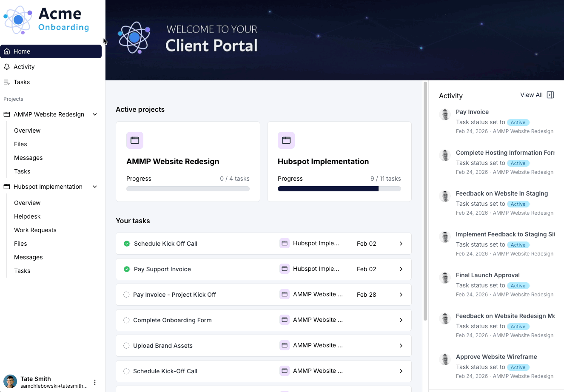Click the Activity bell icon in sidebar

pyautogui.click(x=7, y=67)
